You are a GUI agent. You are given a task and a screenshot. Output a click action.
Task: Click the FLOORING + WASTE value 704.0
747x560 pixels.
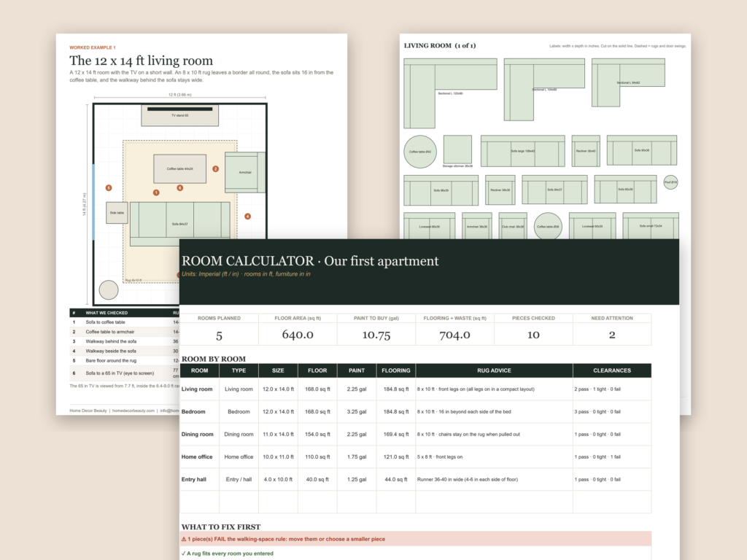pos(455,335)
